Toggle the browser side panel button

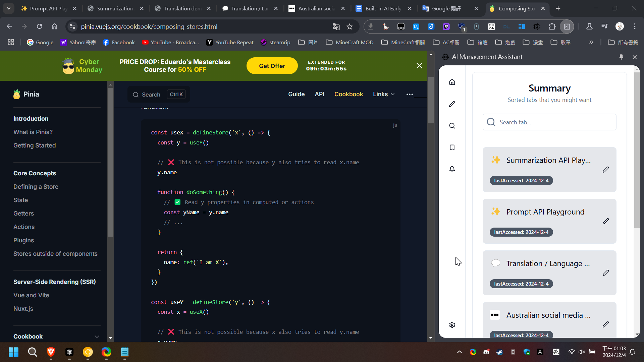pos(567,26)
